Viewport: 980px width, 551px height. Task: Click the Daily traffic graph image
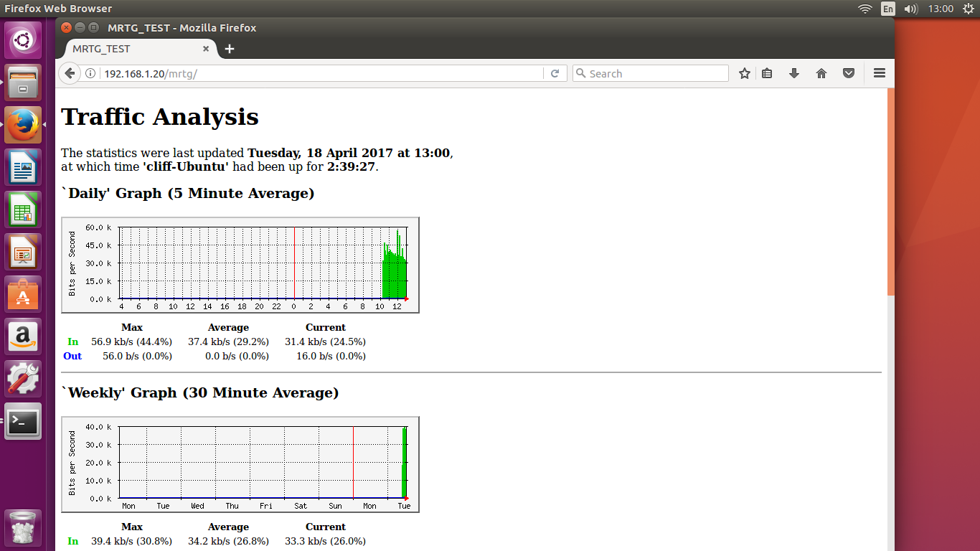pos(240,265)
